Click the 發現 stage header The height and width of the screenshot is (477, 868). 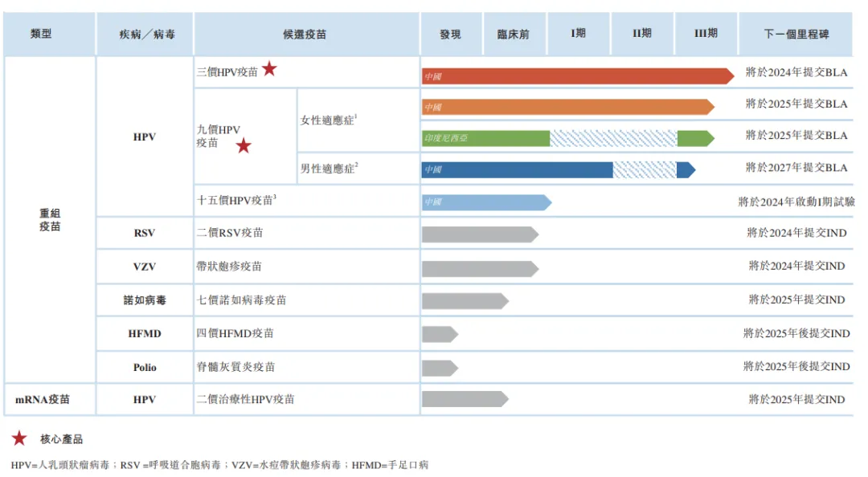point(450,35)
